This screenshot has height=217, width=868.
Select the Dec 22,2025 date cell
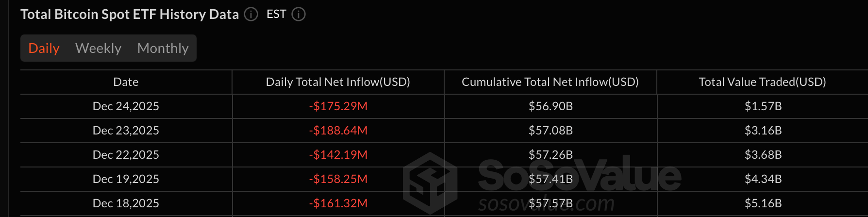[x=126, y=155]
